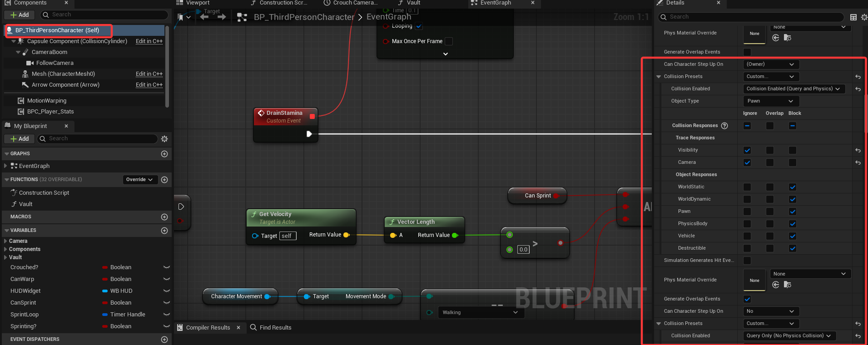This screenshot has height=345, width=868.
Task: Toggle HUDWidget variable visibility eye icon
Action: (167, 291)
